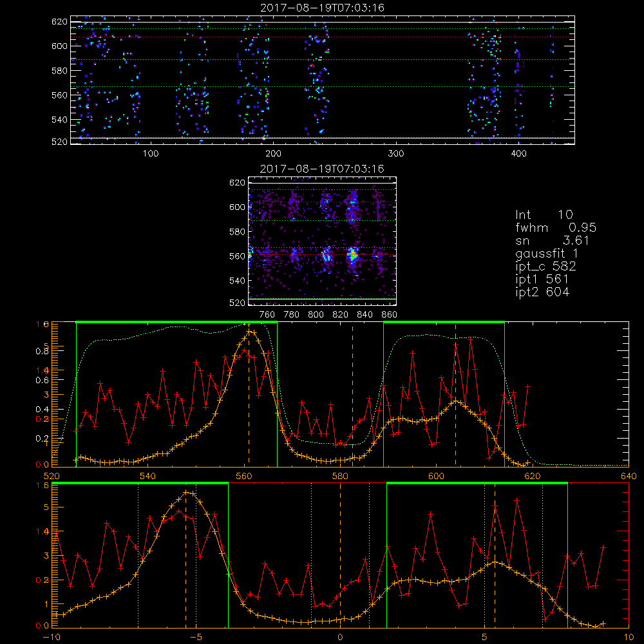The width and height of the screenshot is (644, 644).
Task: Click the middle spectrogram title 2017-08-19T07:03:16
Action: tap(323, 169)
